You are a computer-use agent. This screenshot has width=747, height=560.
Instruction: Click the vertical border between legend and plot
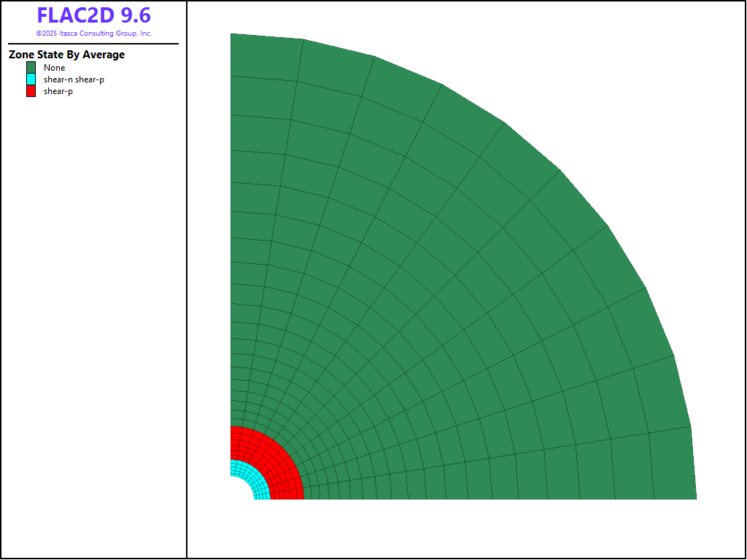pos(187,292)
